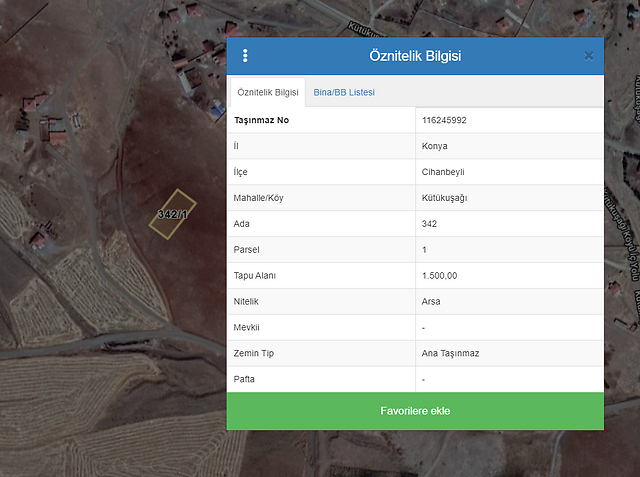Click the Mahalle/Köy row label
Viewport: 640px width, 477px height.
(x=259, y=198)
